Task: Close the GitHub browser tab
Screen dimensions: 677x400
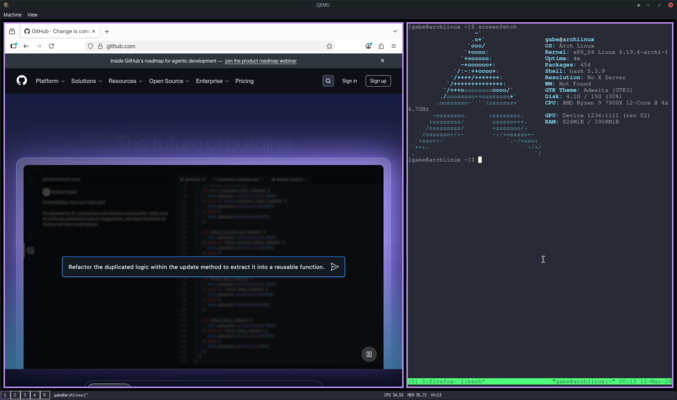Action: point(93,31)
